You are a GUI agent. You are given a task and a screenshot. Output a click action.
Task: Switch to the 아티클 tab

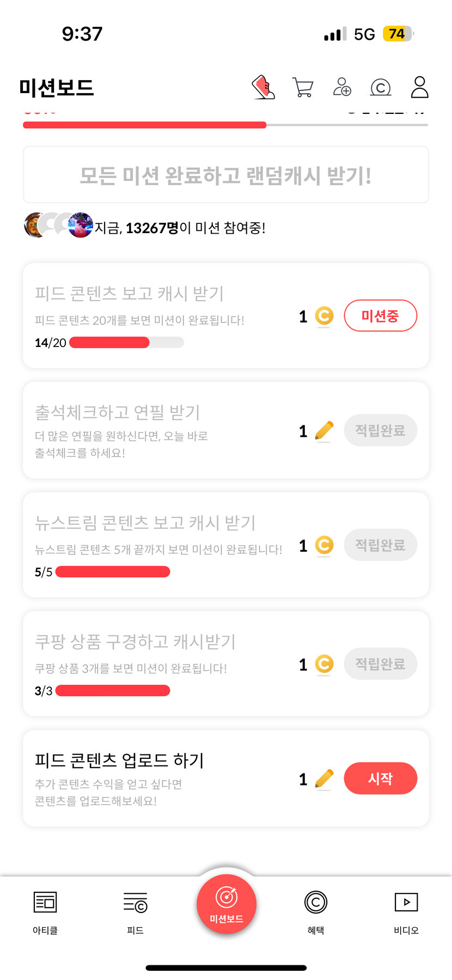click(45, 910)
